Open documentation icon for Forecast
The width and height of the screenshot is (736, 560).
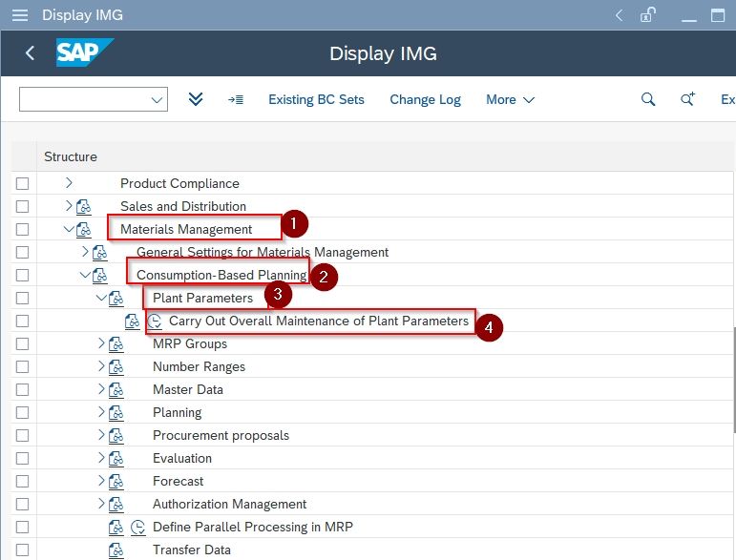(x=116, y=482)
